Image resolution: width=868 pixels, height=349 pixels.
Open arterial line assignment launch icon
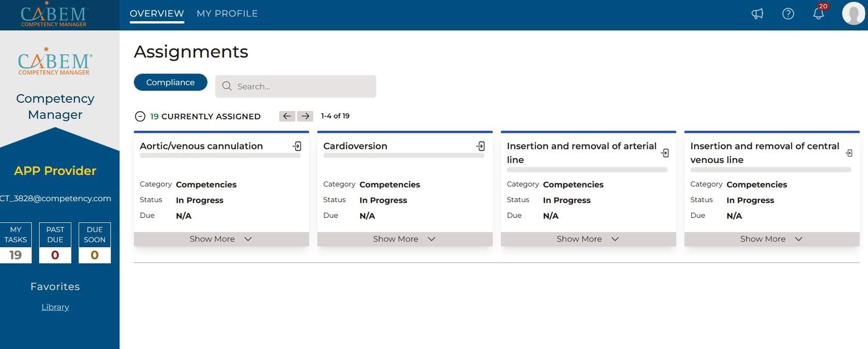tap(665, 153)
